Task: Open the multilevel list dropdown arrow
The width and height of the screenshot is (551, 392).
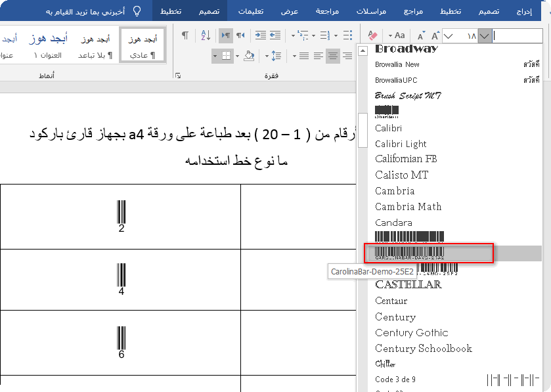Action: 293,35
